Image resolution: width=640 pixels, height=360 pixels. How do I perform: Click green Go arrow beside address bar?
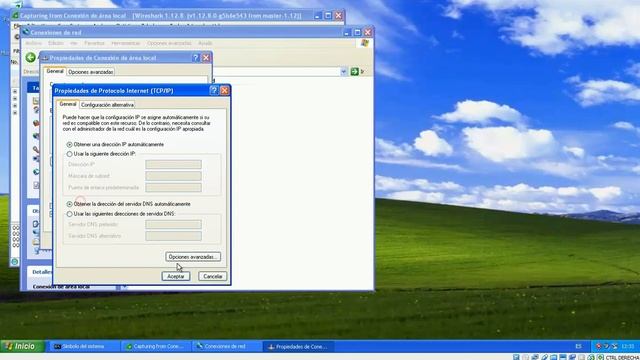point(354,72)
